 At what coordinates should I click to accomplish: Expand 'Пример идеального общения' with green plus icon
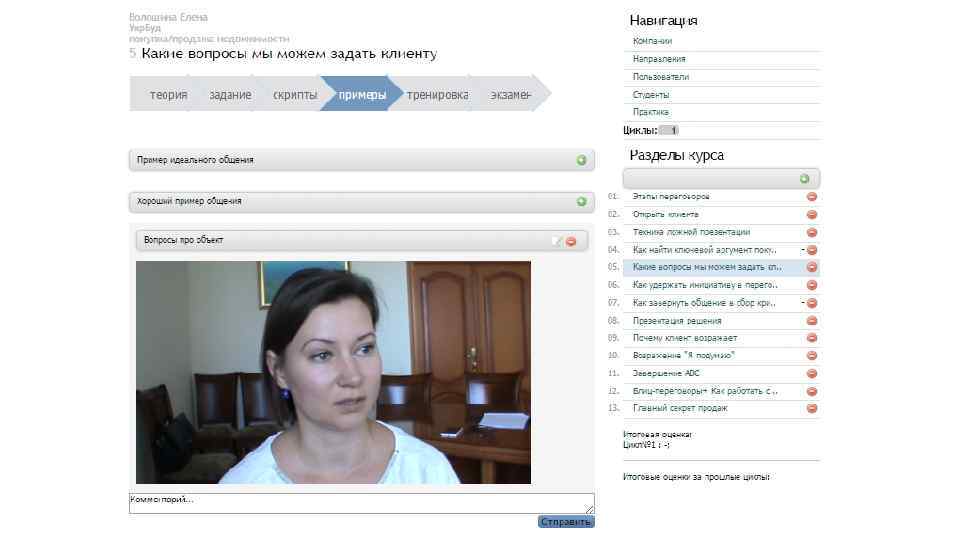tap(581, 160)
